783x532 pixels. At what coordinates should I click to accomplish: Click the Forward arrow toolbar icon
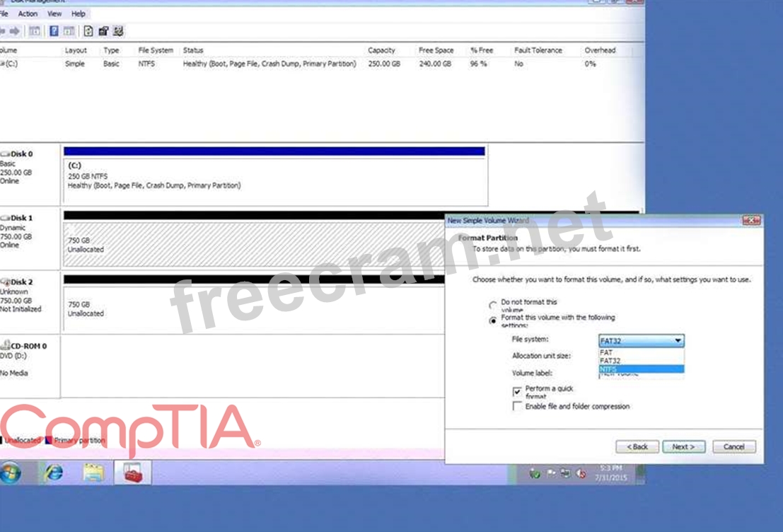click(x=15, y=31)
